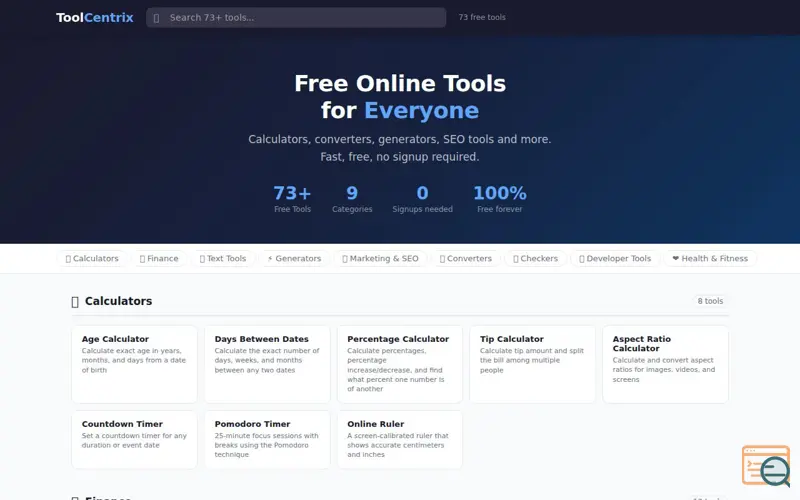Click the Free Online Tools for Everyone headline

[x=400, y=97]
